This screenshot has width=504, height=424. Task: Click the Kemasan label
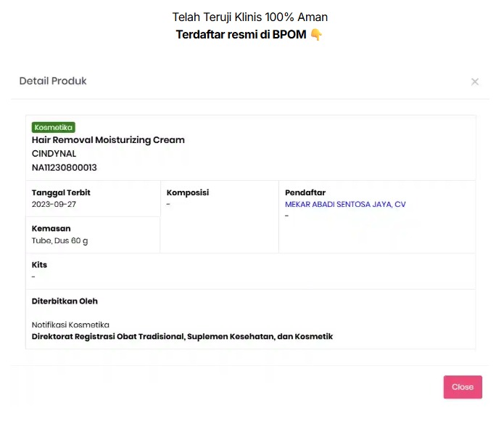tap(51, 229)
